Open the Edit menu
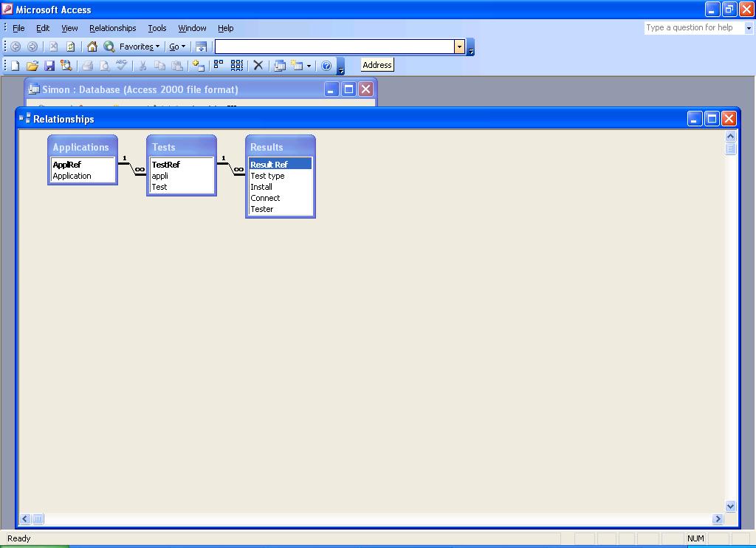This screenshot has width=756, height=548. [x=43, y=29]
